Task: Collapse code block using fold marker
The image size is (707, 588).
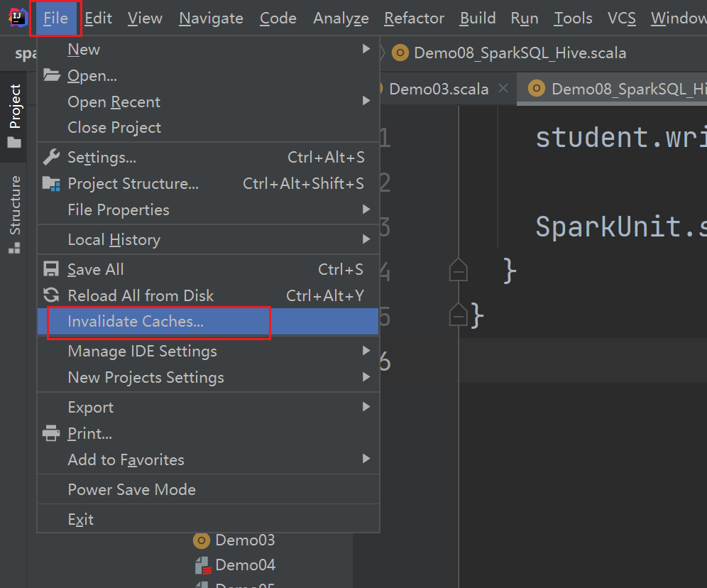Action: pyautogui.click(x=459, y=270)
